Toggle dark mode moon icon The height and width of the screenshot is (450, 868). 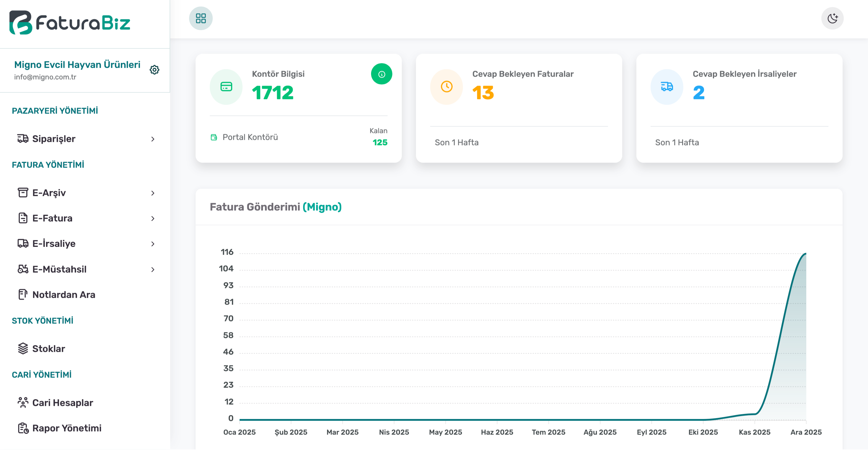click(832, 18)
